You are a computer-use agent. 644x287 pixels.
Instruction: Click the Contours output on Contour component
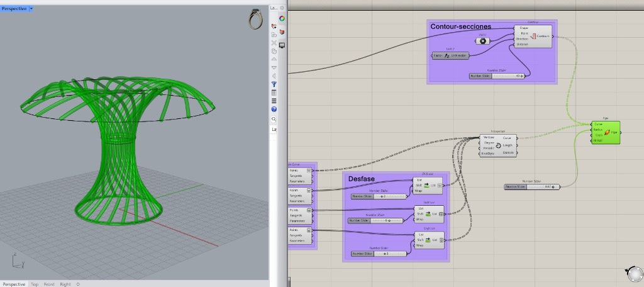(x=543, y=36)
